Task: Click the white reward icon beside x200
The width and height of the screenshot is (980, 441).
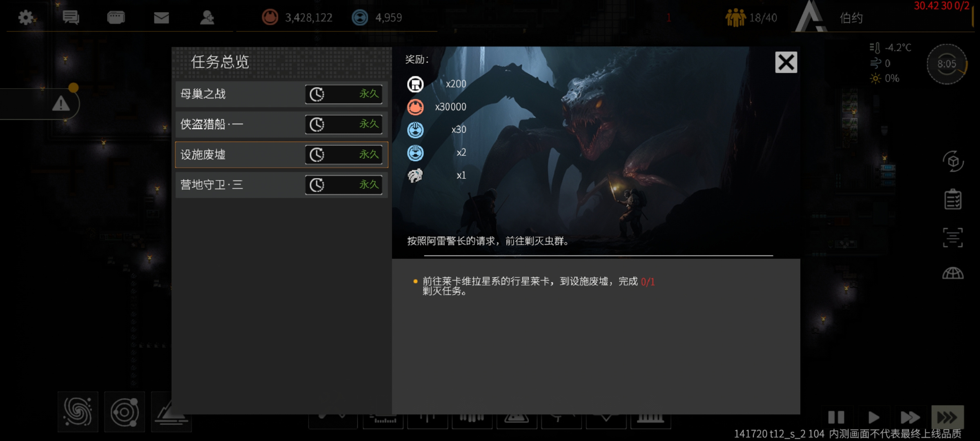Action: 415,85
